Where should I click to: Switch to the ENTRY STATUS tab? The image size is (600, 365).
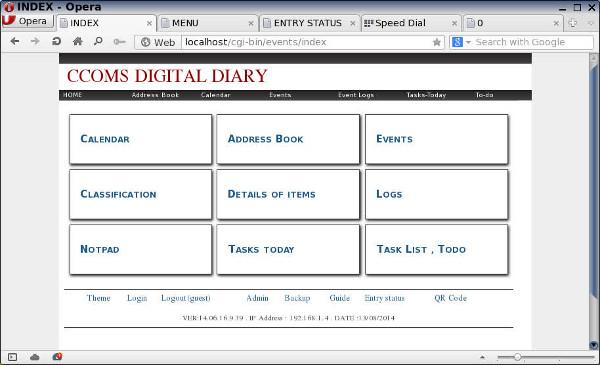pos(310,23)
